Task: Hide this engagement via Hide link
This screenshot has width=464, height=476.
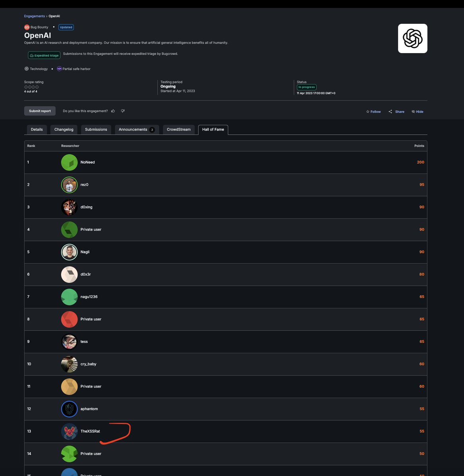Action: [418, 112]
